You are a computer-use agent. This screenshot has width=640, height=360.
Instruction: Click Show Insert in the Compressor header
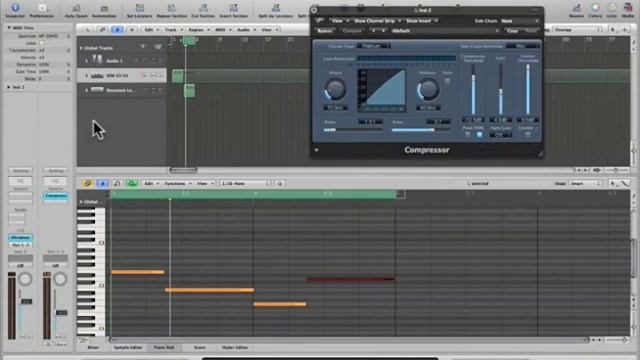tap(421, 21)
